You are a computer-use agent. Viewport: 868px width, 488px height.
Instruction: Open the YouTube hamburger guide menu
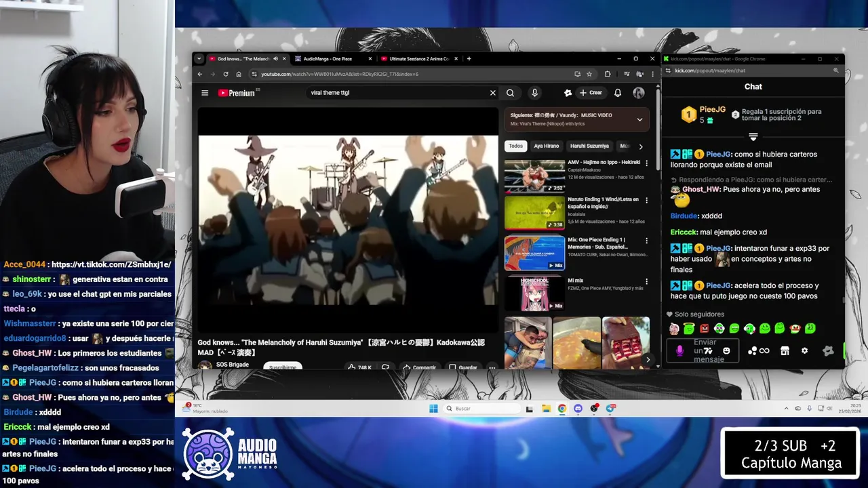tap(205, 93)
